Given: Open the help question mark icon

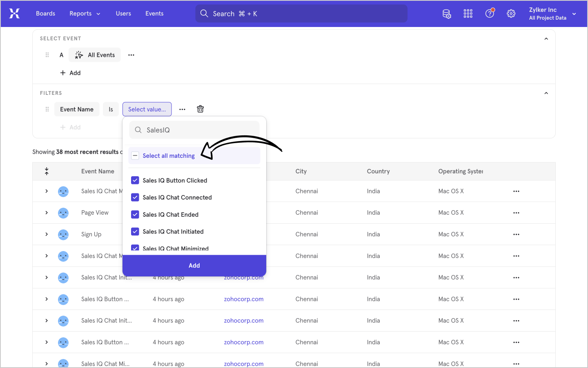Looking at the screenshot, I should tap(490, 13).
